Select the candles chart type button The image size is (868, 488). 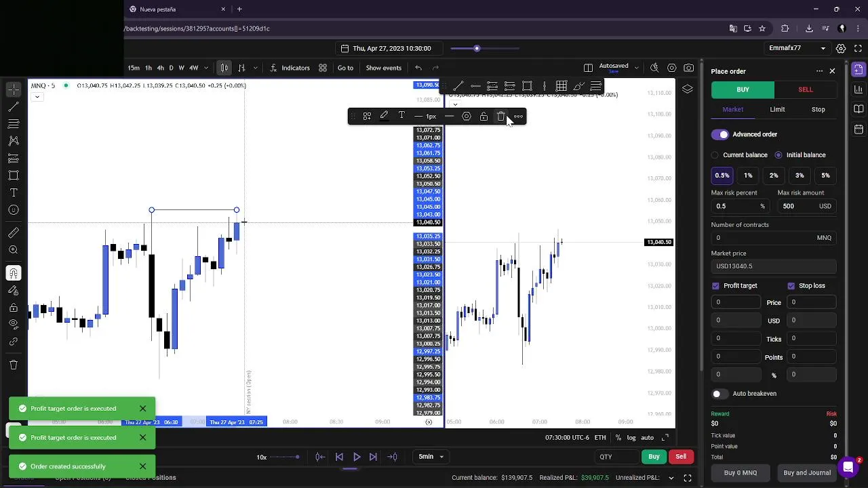click(x=224, y=68)
